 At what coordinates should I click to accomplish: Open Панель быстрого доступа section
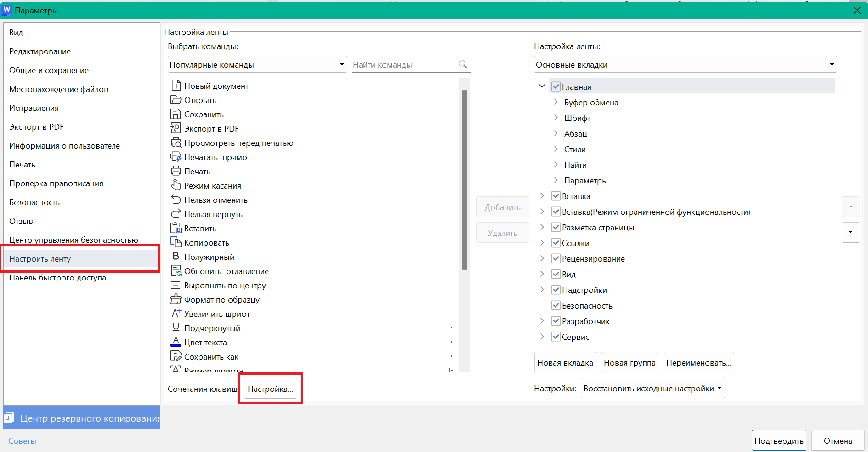[x=82, y=278]
